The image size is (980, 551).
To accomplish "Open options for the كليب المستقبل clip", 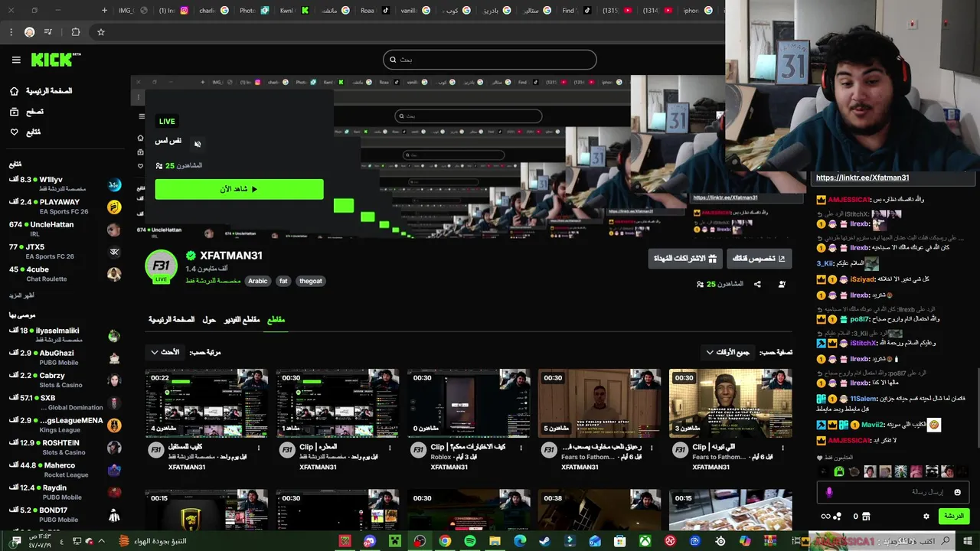I will (259, 448).
